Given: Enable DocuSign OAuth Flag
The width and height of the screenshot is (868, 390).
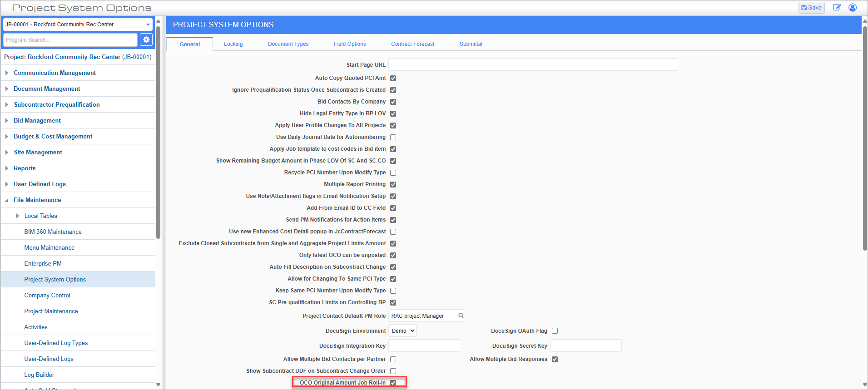Looking at the screenshot, I should click(x=555, y=331).
